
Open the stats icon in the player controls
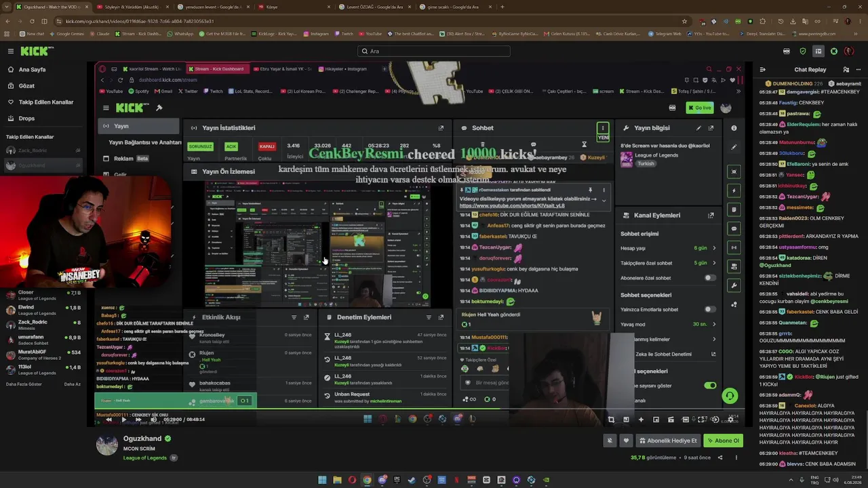click(x=626, y=420)
